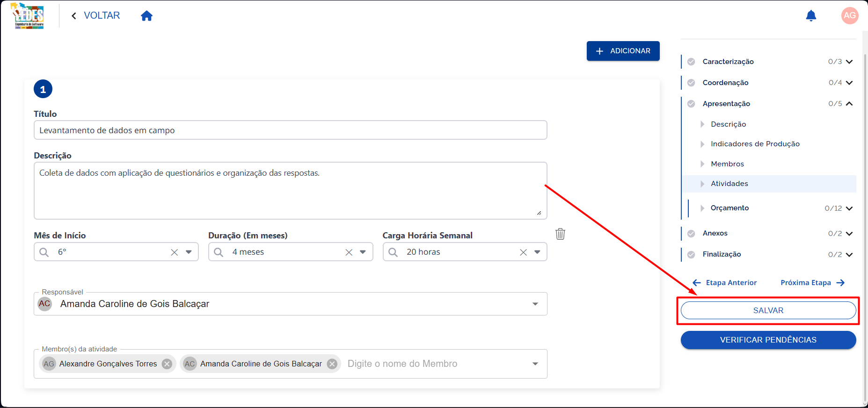This screenshot has height=408, width=868.
Task: Click the back chevron next to VOLTAR
Action: pyautogui.click(x=74, y=16)
